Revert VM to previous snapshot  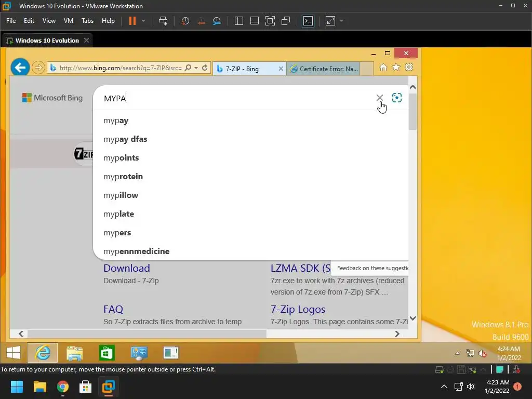click(x=201, y=21)
